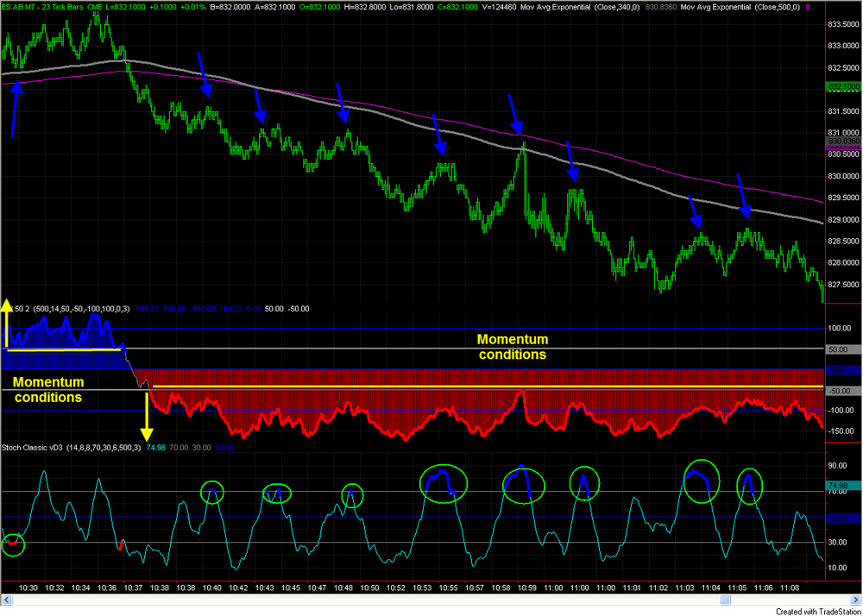Click the 828.5000 price axis label

[843, 242]
